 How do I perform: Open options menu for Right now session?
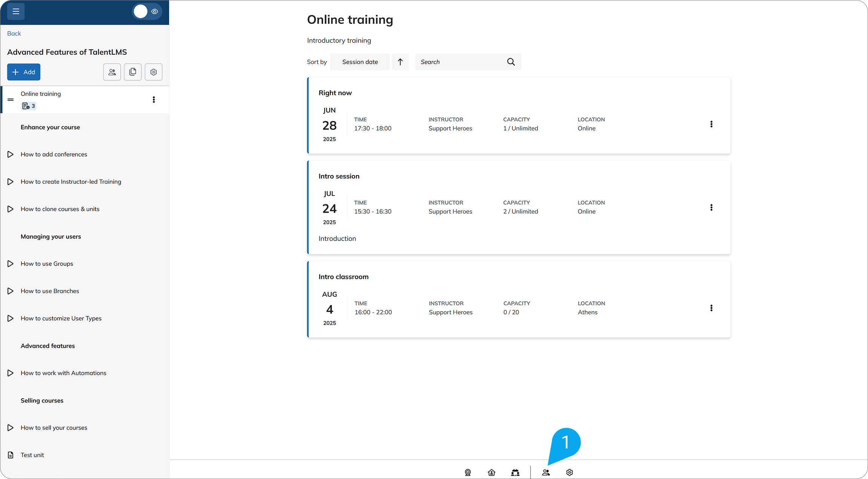click(711, 124)
